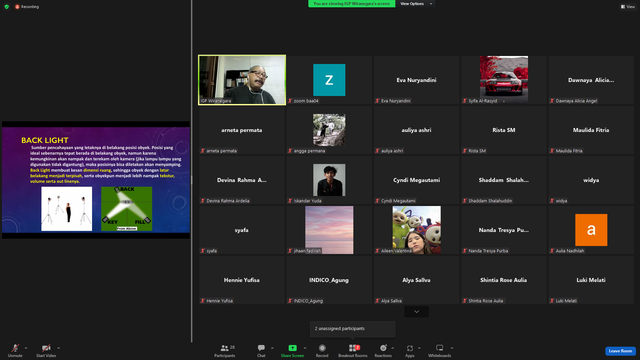Screen dimensions: 640x360
Task: Click the '2 unassigned participants' notice
Action: 353,329
